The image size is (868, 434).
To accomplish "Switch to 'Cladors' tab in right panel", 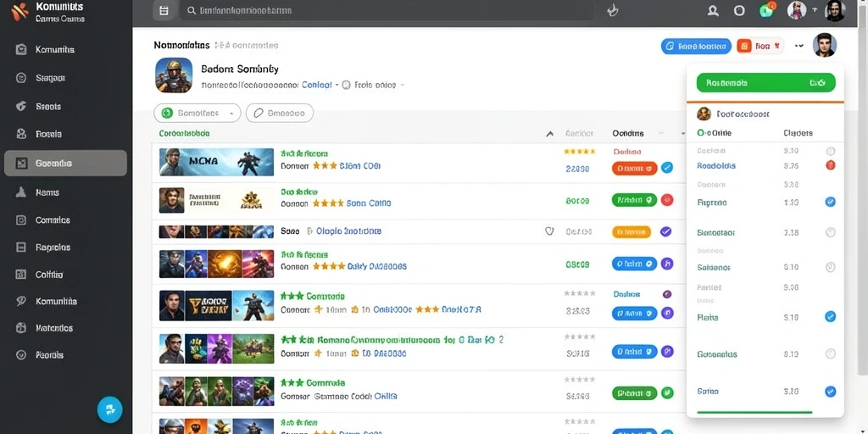I will pos(798,133).
